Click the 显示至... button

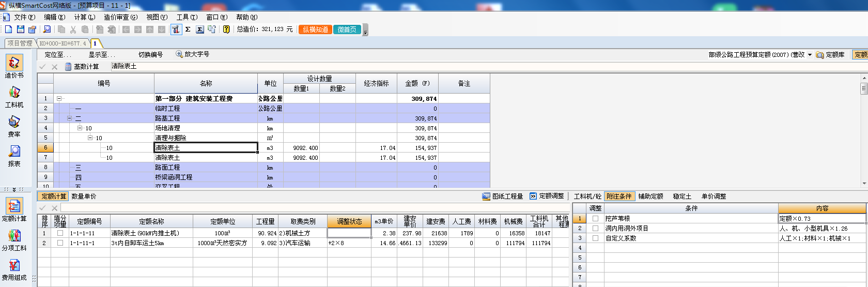102,54
